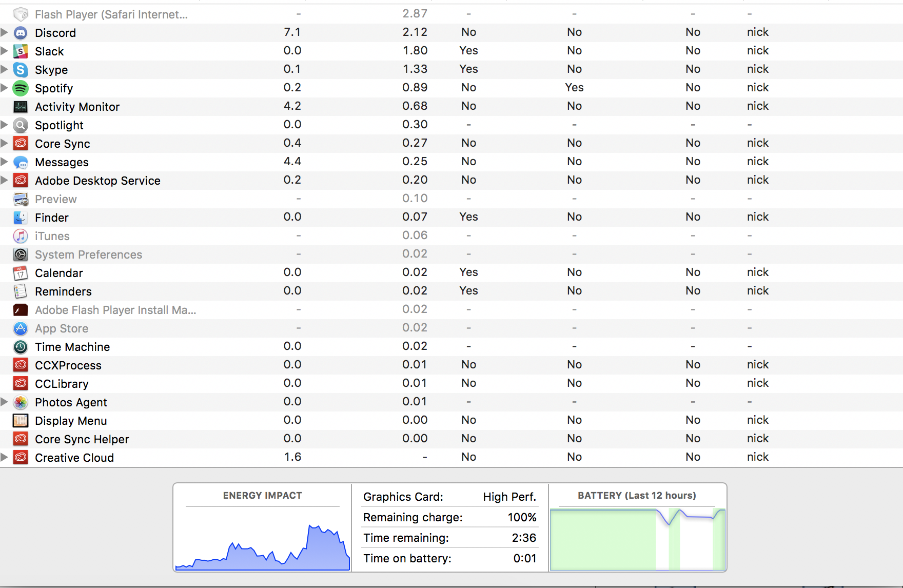Screen dimensions: 903x588
Task: Click the Spotify app icon
Action: pos(21,88)
